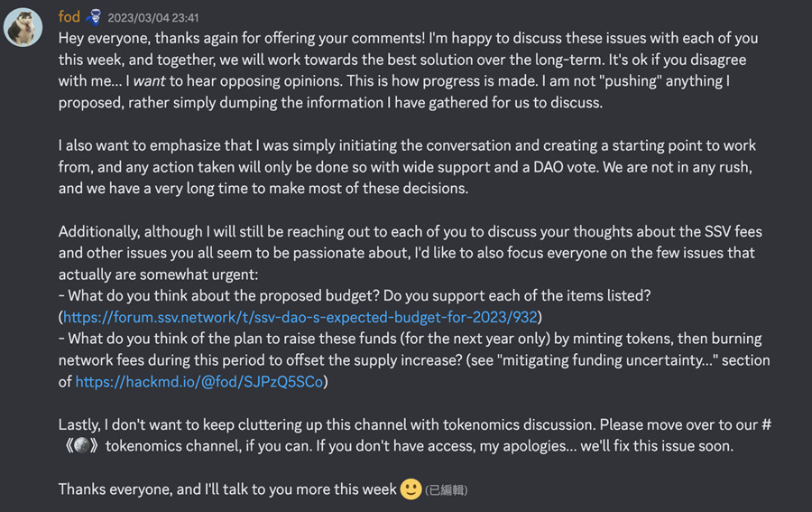The height and width of the screenshot is (512, 812).
Task: Click the blue role badge icon beside fod
Action: coord(94,16)
